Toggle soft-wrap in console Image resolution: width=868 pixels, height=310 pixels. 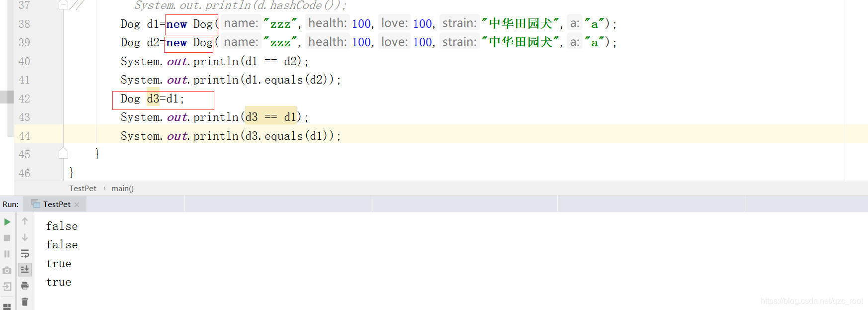coord(25,254)
